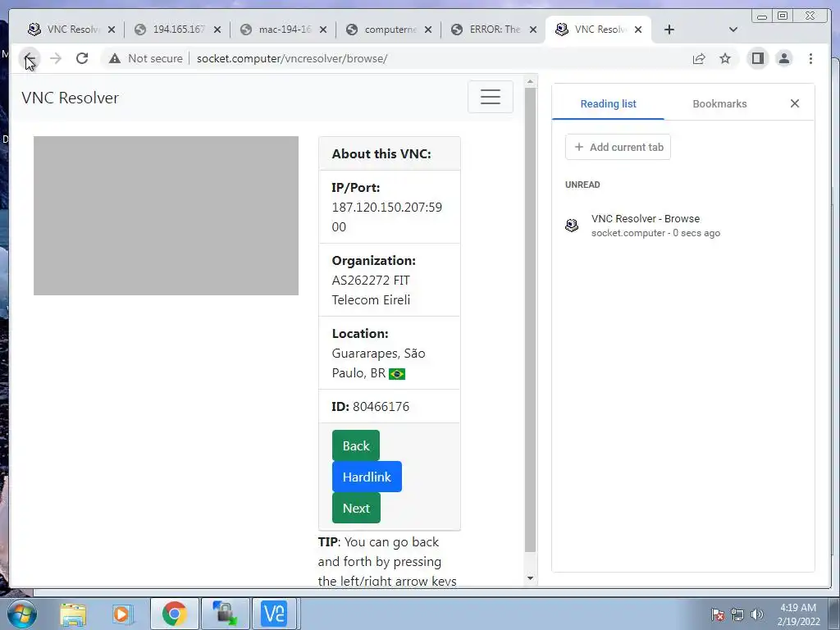This screenshot has width=840, height=630.
Task: Click Add current tab button
Action: (x=619, y=147)
